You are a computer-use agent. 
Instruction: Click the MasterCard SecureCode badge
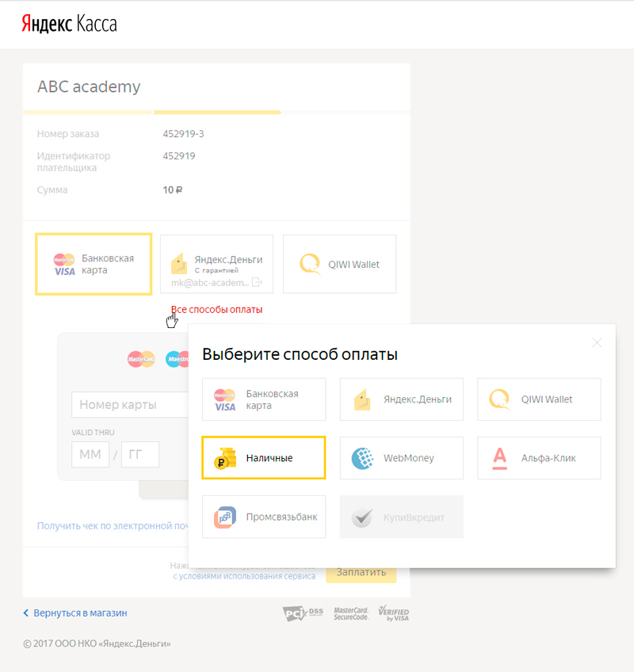pos(351,613)
